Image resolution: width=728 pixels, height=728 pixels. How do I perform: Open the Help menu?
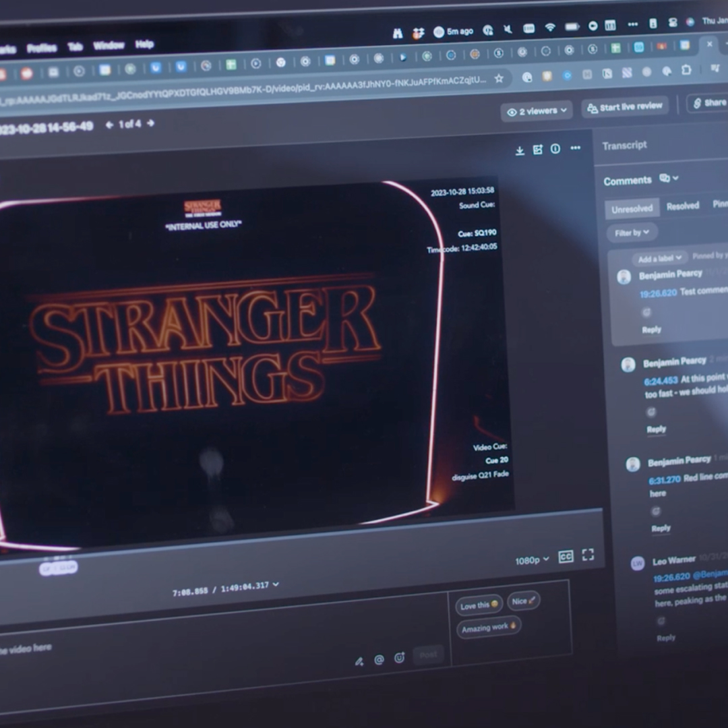click(x=144, y=44)
